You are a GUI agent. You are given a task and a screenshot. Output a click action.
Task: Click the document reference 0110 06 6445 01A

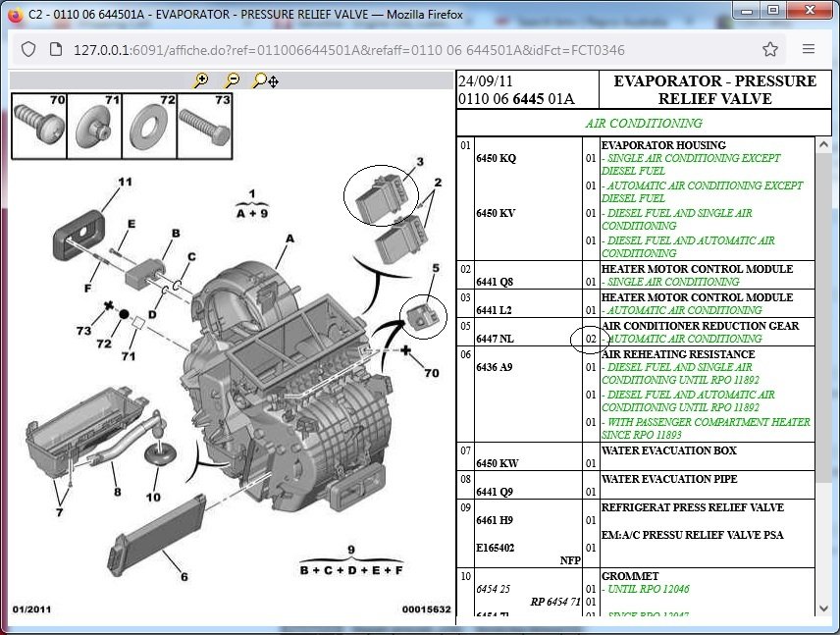pyautogui.click(x=516, y=99)
